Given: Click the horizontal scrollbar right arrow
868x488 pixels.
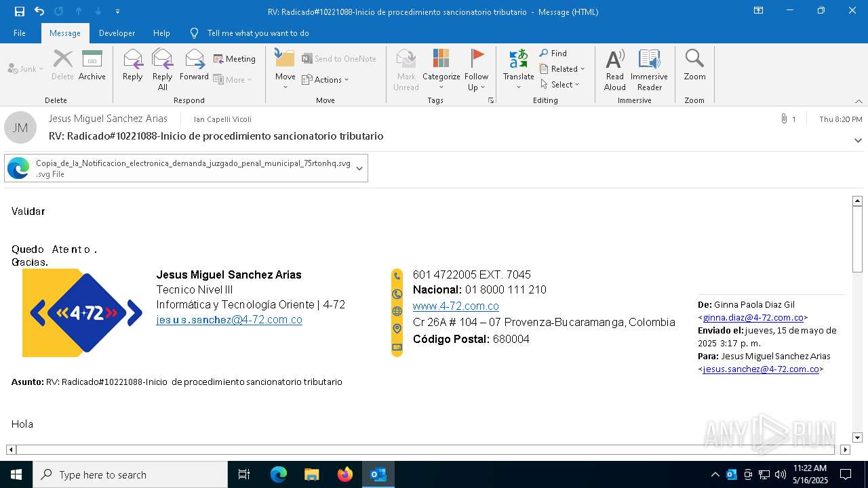Looking at the screenshot, I should pyautogui.click(x=845, y=449).
